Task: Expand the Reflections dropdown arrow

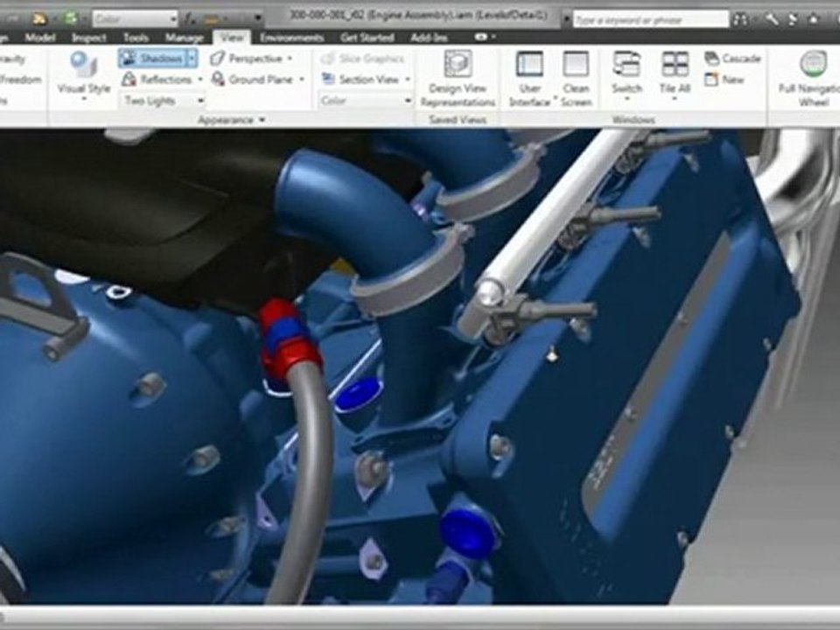Action: (200, 80)
